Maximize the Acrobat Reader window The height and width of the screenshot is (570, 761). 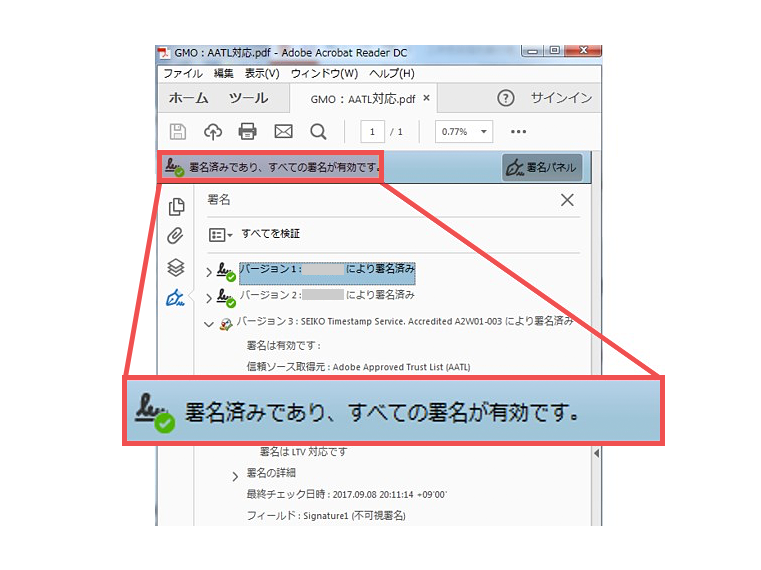tap(555, 50)
